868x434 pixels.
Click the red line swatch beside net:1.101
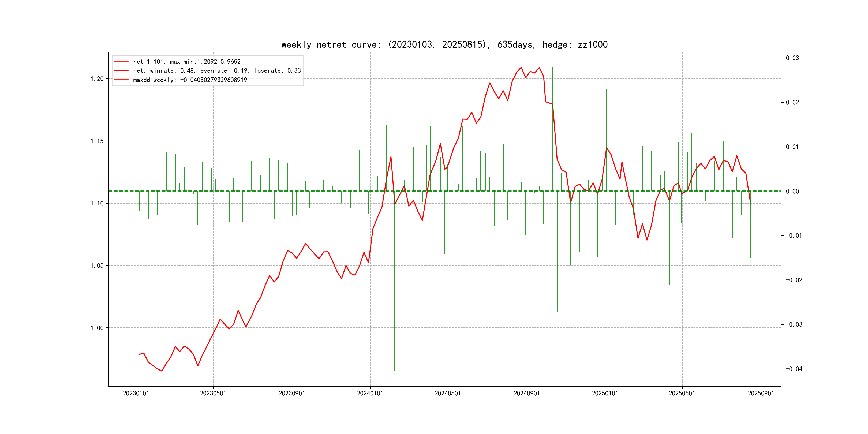tap(121, 62)
